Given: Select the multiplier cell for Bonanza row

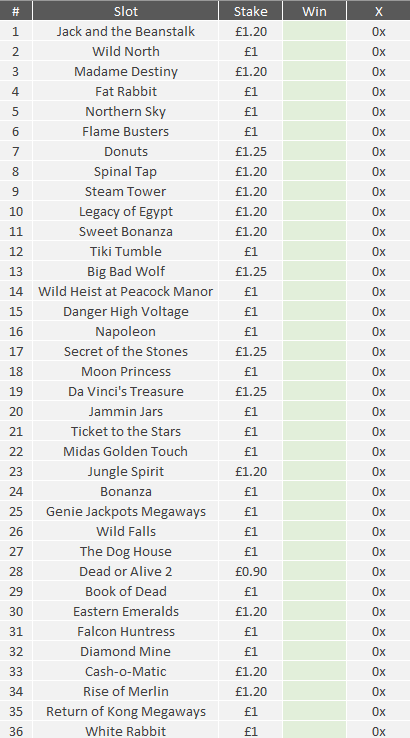Looking at the screenshot, I should coord(378,491).
